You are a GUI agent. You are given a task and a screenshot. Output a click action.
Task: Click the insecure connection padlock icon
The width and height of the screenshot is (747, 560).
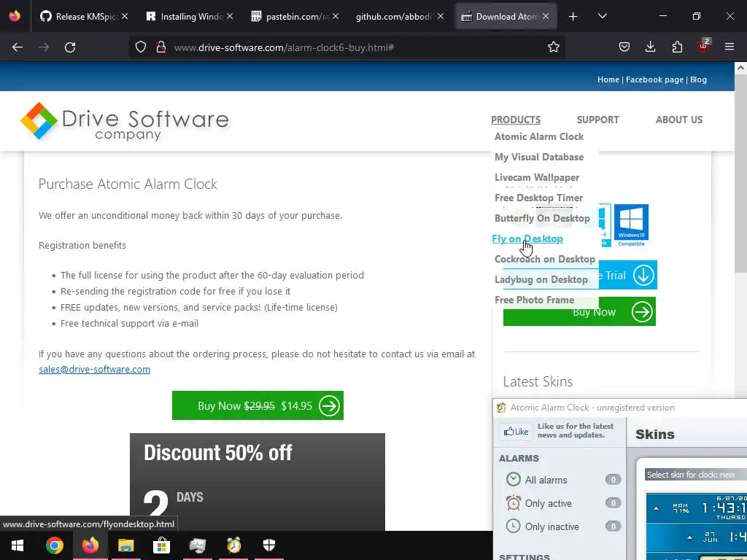[161, 47]
